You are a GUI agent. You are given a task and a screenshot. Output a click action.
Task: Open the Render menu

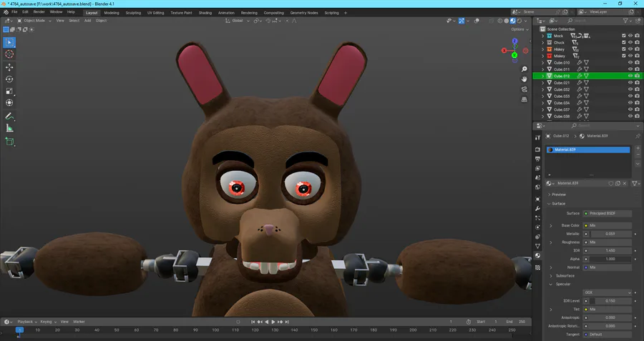(39, 12)
